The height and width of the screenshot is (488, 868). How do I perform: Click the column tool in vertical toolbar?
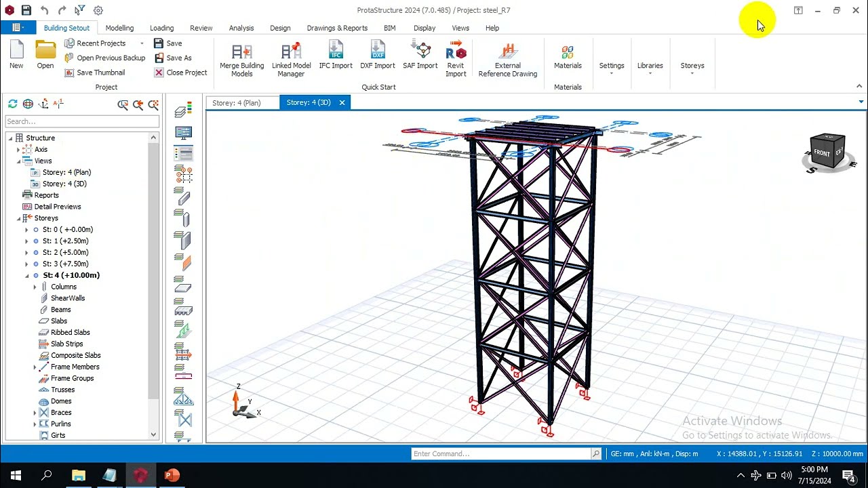point(183,219)
